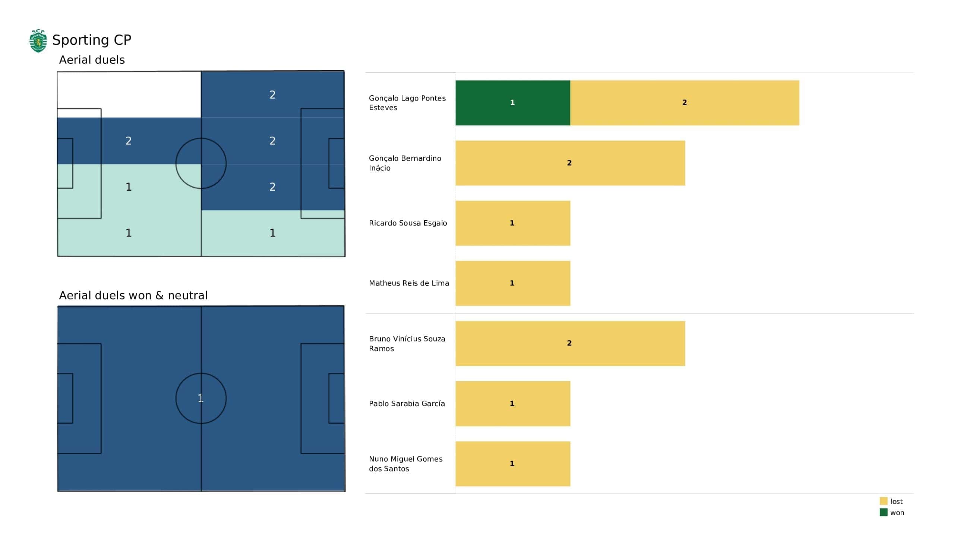Viewport: 954px width, 560px height.
Task: Select Pablo Sarabia García's lost bar
Action: [512, 403]
